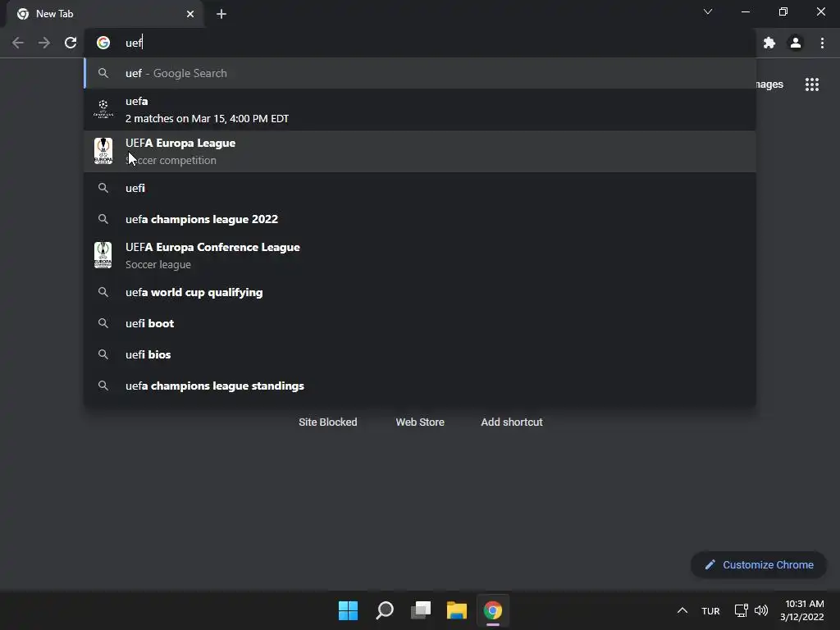Image resolution: width=840 pixels, height=630 pixels.
Task: Open the Images link
Action: [769, 84]
